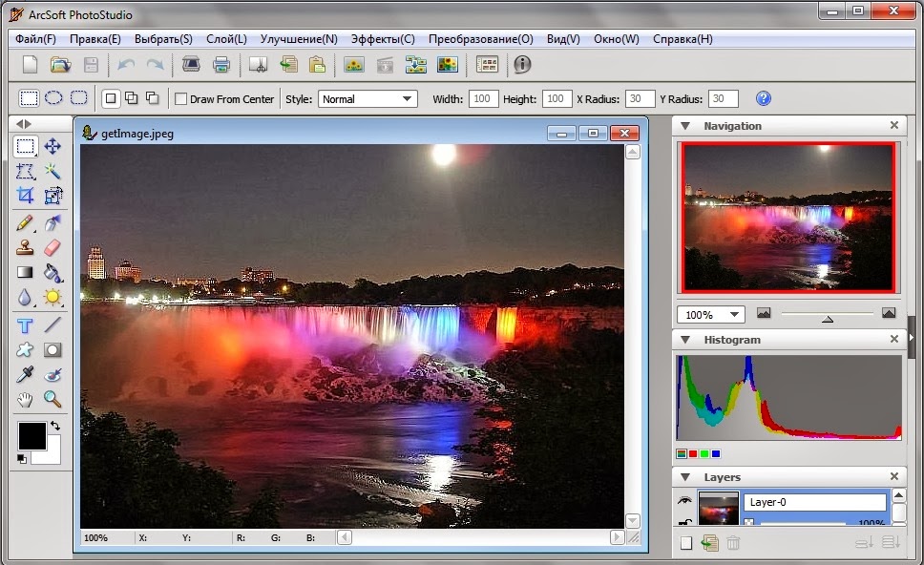Screen dimensions: 924x565
Task: Select the Crop tool
Action: [x=26, y=196]
